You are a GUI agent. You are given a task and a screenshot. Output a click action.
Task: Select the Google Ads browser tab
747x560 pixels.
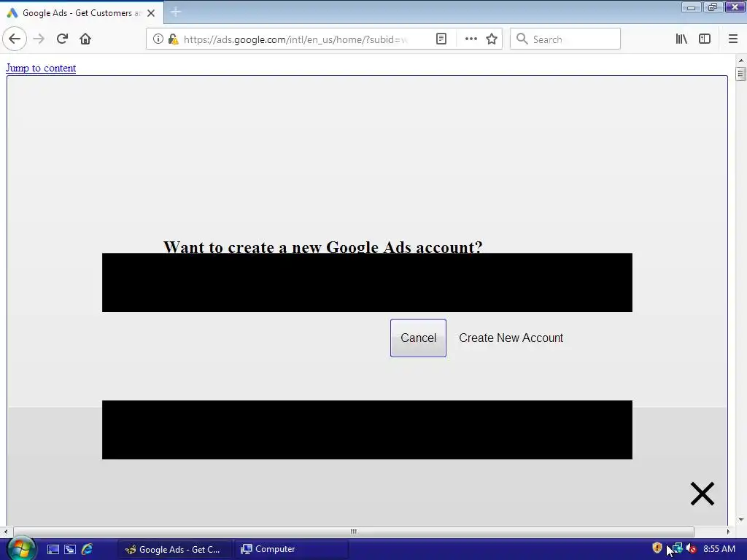[82, 13]
